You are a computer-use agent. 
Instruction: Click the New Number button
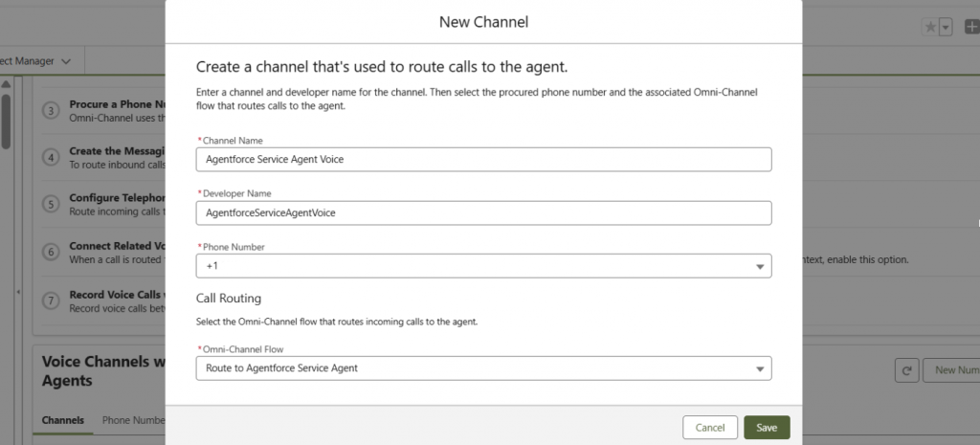tap(952, 370)
